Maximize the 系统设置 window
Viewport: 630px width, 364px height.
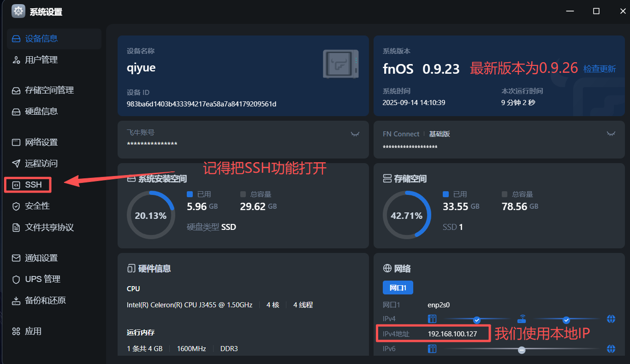point(596,11)
